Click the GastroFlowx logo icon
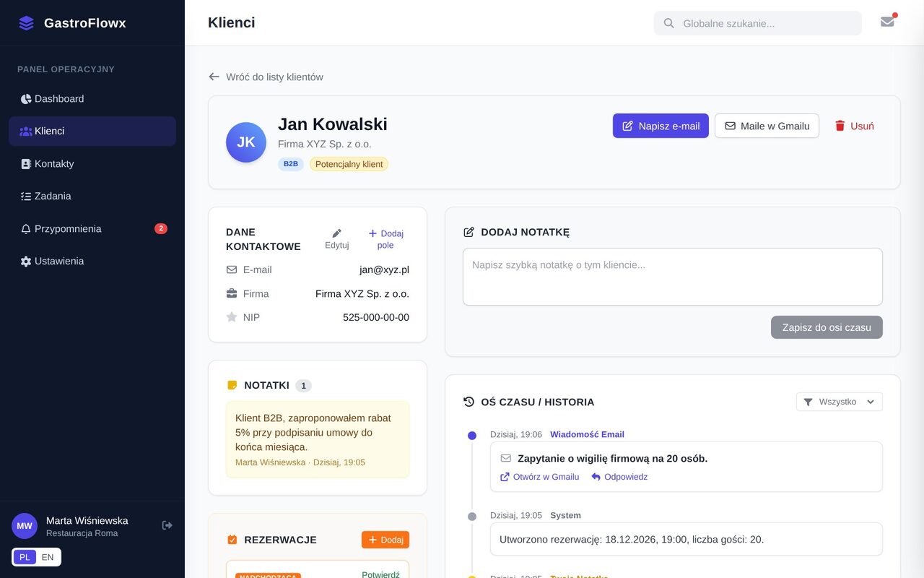The width and height of the screenshot is (924, 578). click(26, 23)
